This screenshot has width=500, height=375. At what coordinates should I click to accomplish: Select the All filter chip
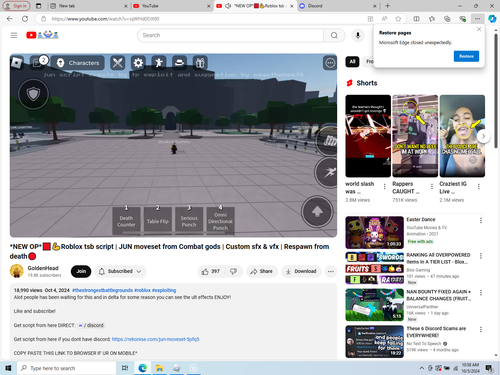[x=352, y=61]
